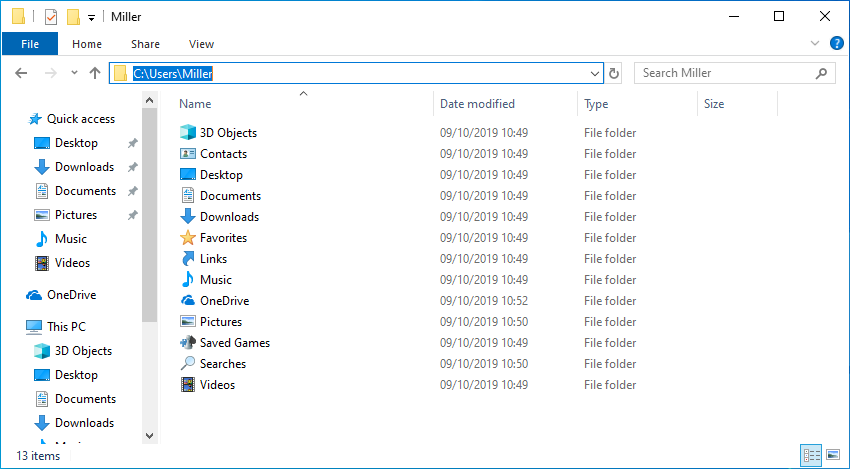This screenshot has height=469, width=850.
Task: Expand the ribbon with the chevron
Action: (815, 43)
